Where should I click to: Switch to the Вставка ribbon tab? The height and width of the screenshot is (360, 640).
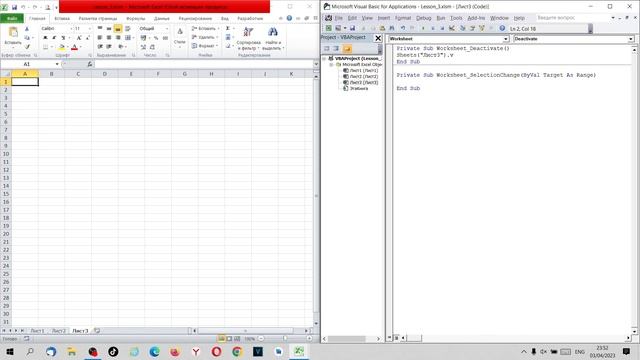click(x=62, y=18)
